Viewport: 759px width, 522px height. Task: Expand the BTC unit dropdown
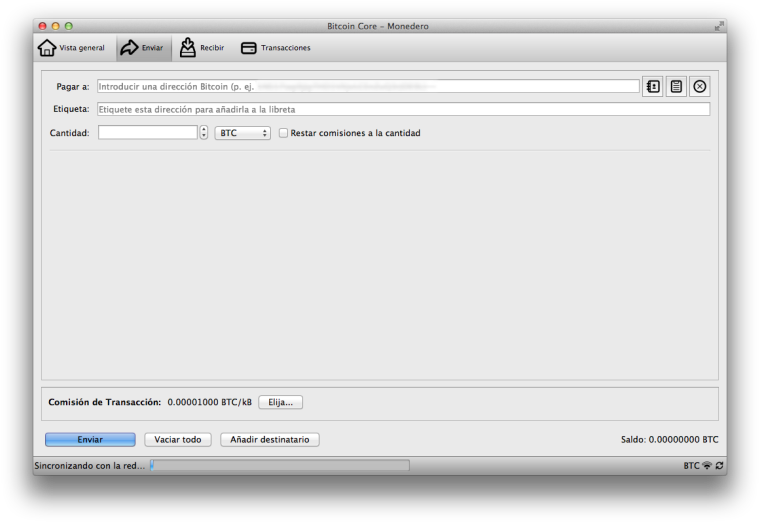coord(242,133)
